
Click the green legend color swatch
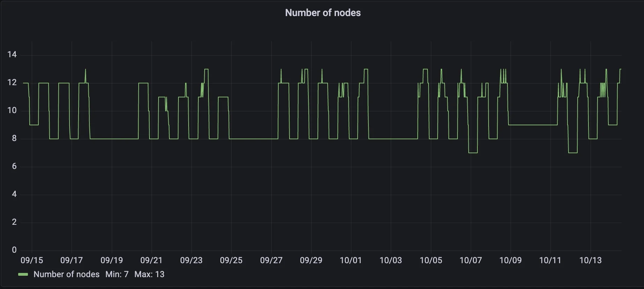pyautogui.click(x=23, y=275)
